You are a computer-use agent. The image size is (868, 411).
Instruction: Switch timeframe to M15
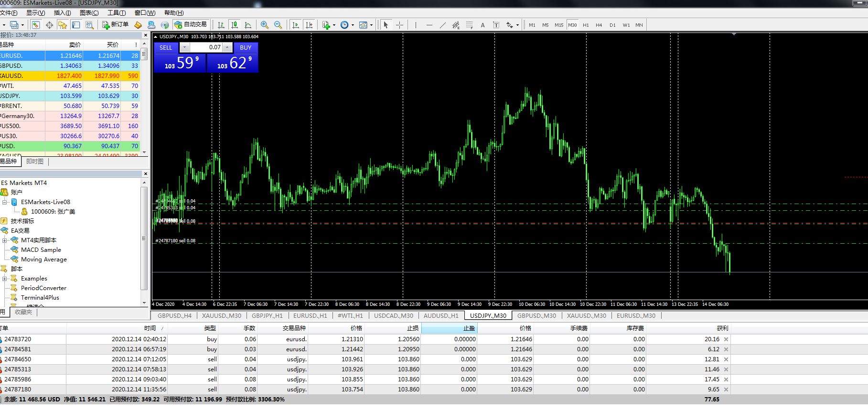559,25
